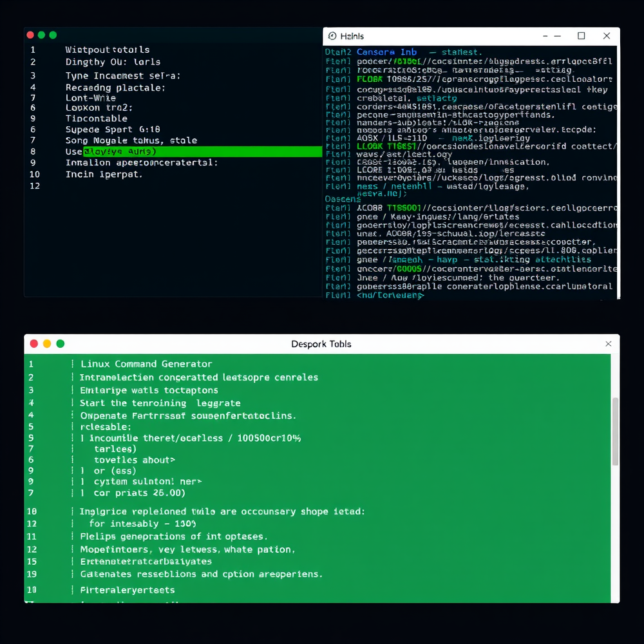644x644 pixels.
Task: Click the red dot in Despork Tobls window
Action: click(34, 344)
